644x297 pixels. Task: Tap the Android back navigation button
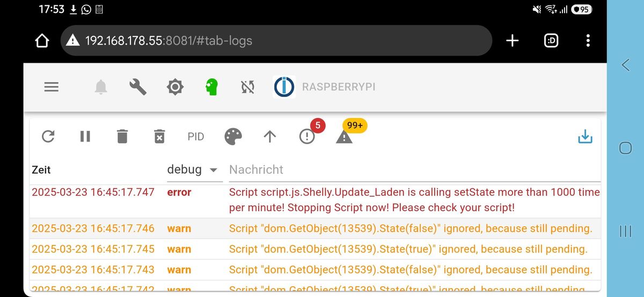(x=626, y=65)
